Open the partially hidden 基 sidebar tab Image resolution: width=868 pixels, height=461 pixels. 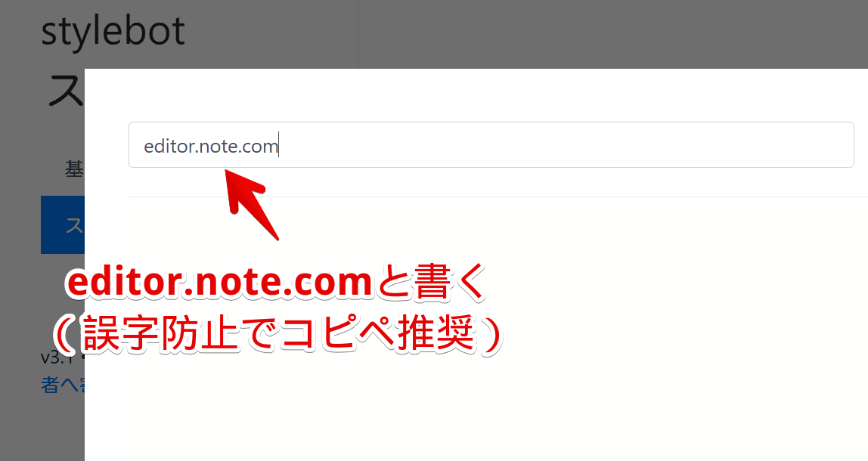(74, 169)
